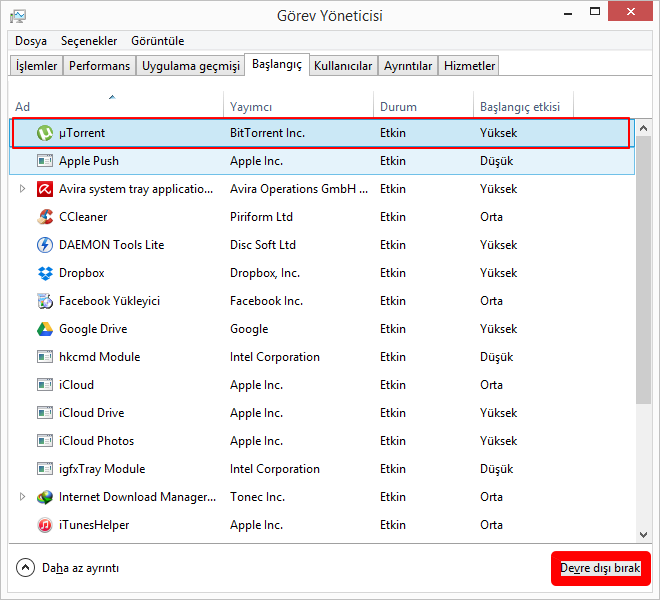Collapse details with Daha az ayrıntı
Image resolution: width=660 pixels, height=600 pixels.
(68, 568)
